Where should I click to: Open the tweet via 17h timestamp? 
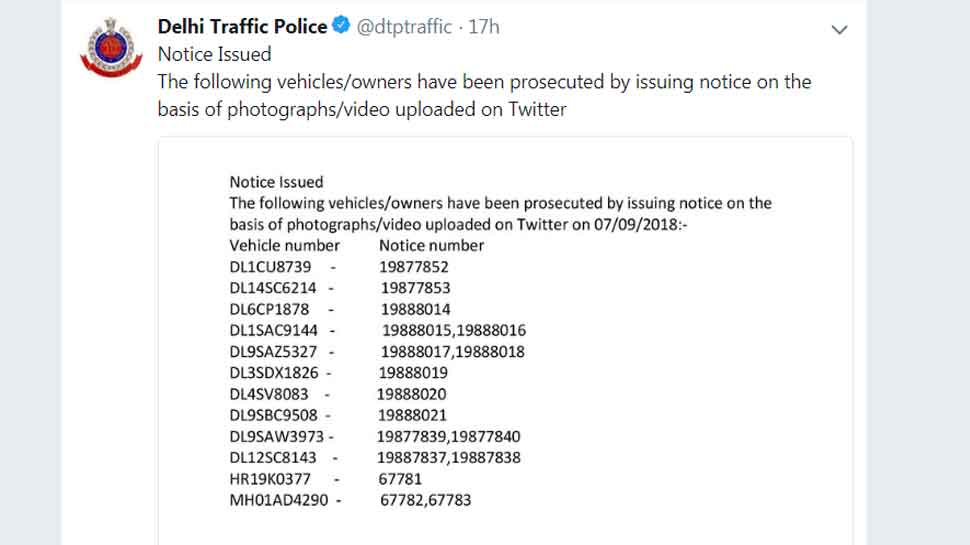point(484,27)
